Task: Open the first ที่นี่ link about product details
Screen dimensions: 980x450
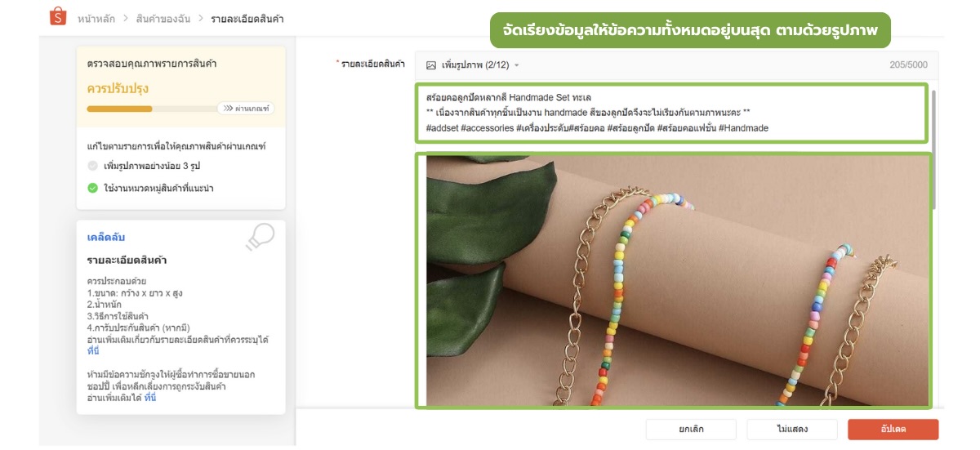Action: [93, 350]
